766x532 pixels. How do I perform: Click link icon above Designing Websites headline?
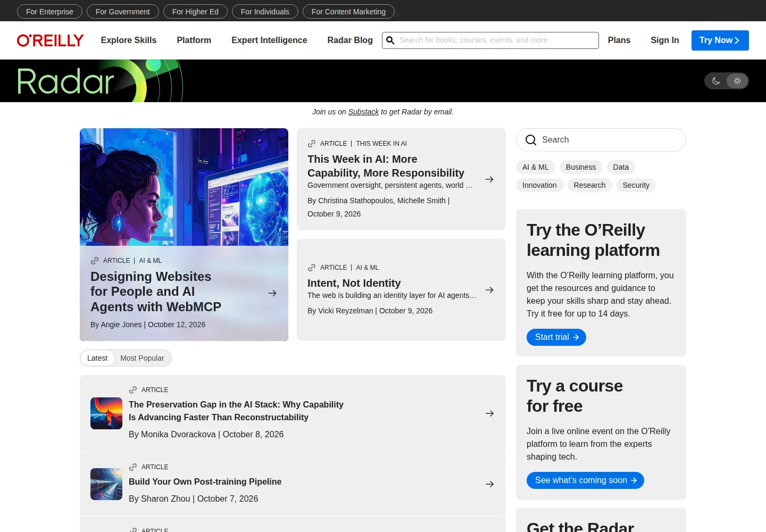pos(95,261)
